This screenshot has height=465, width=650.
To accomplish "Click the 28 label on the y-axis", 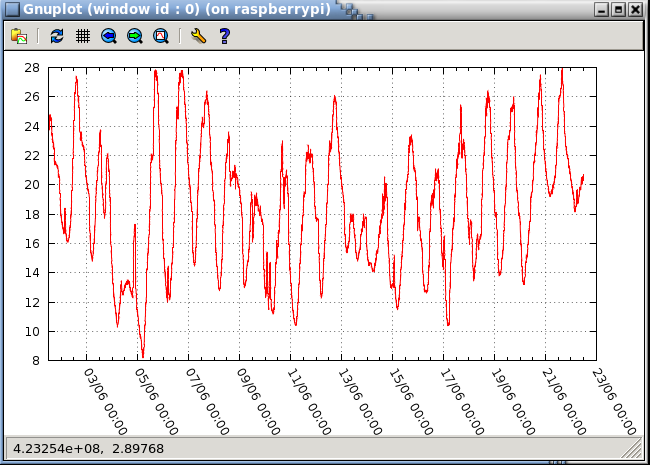I will (32, 68).
